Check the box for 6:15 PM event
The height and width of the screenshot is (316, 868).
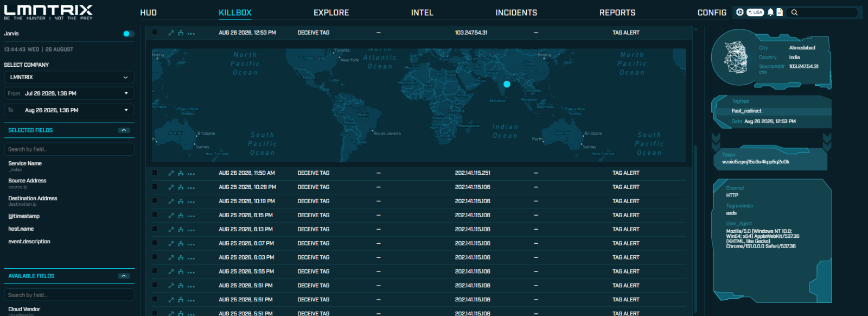pyautogui.click(x=155, y=215)
